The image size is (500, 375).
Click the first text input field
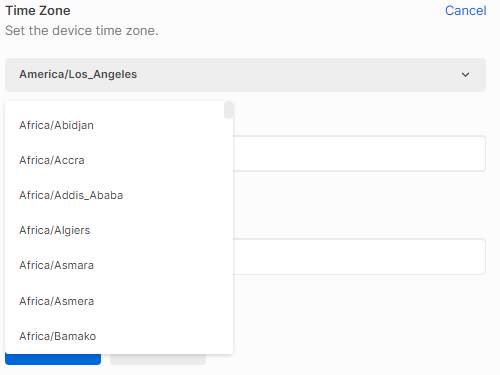[359, 153]
